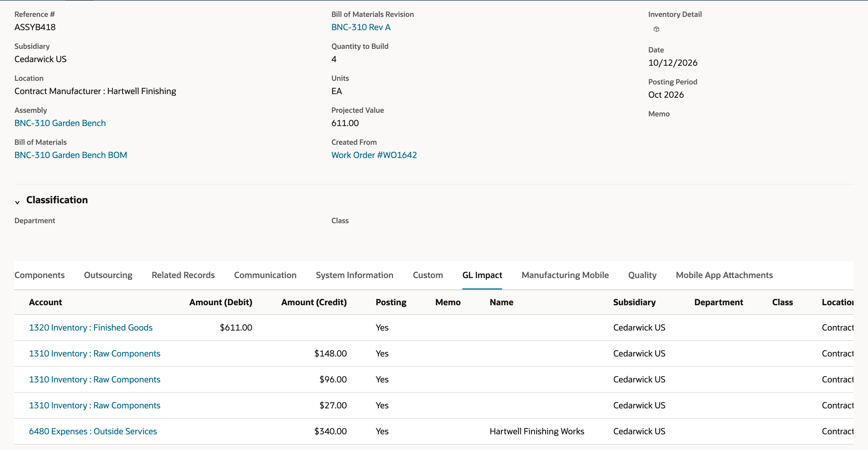The height and width of the screenshot is (450, 868).
Task: Switch to the Quality tab
Action: [x=642, y=275]
